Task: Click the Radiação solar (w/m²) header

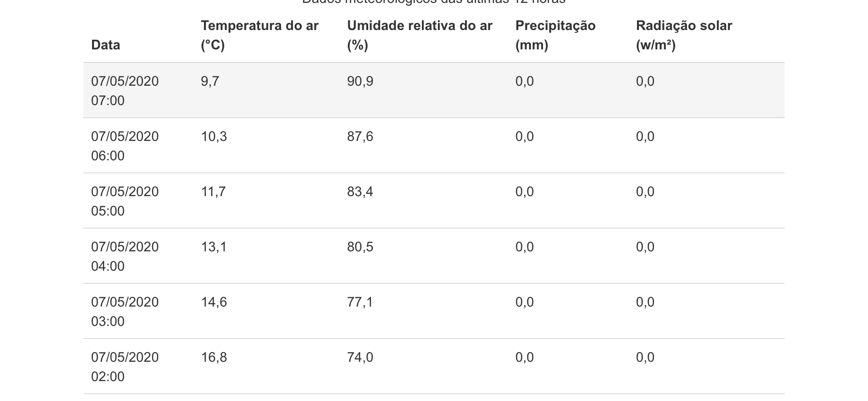Action: tap(684, 35)
